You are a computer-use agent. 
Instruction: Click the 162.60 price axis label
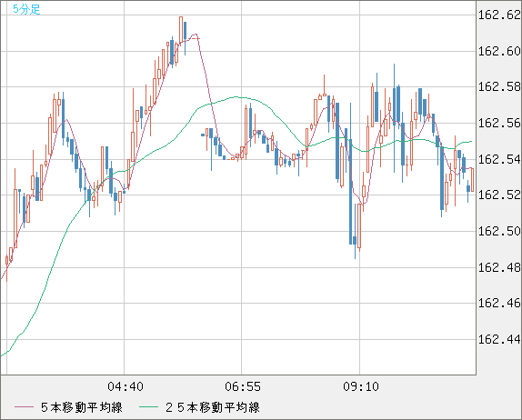(499, 51)
